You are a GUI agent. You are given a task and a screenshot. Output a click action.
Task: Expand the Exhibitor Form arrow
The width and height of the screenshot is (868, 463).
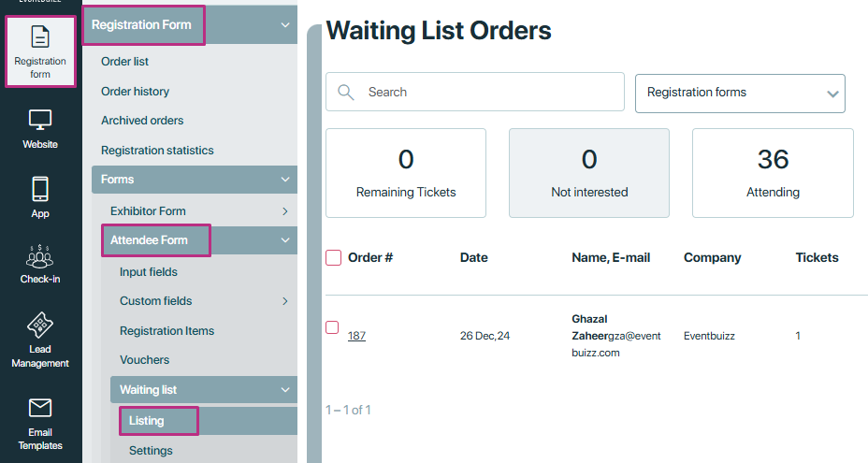tap(285, 211)
